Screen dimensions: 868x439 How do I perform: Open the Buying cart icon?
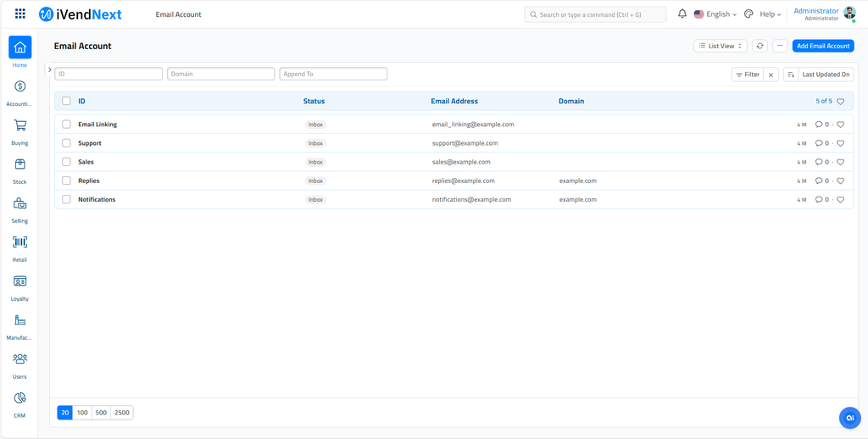pyautogui.click(x=19, y=125)
